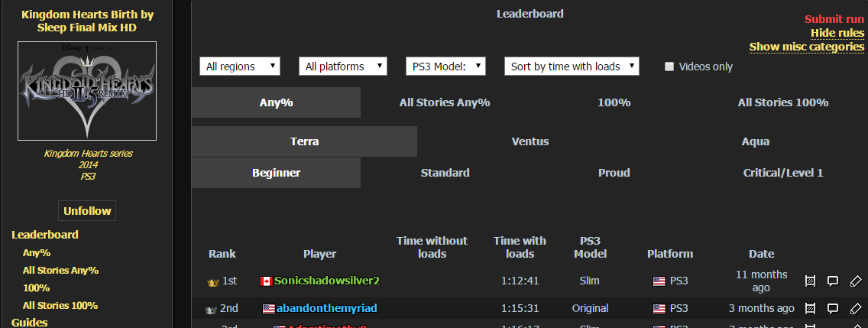The height and width of the screenshot is (328, 868).
Task: Open abandonthemyriad's player profile
Action: (x=326, y=308)
